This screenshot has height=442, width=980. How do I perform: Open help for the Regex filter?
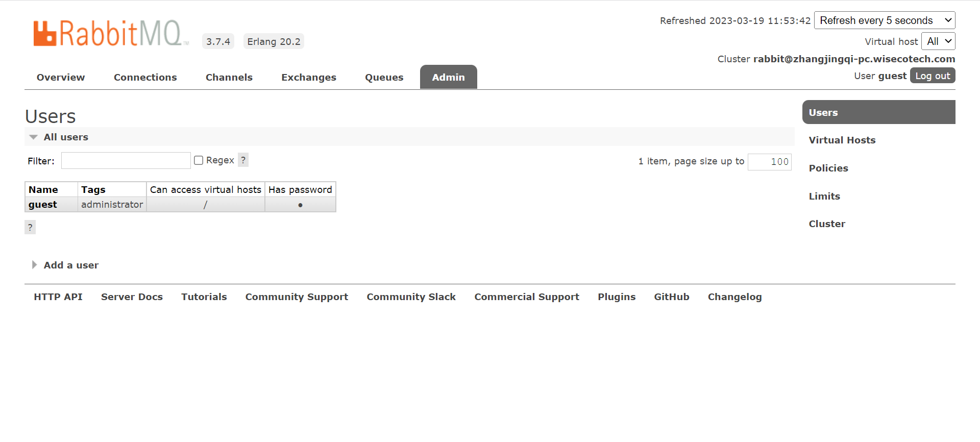tap(243, 160)
